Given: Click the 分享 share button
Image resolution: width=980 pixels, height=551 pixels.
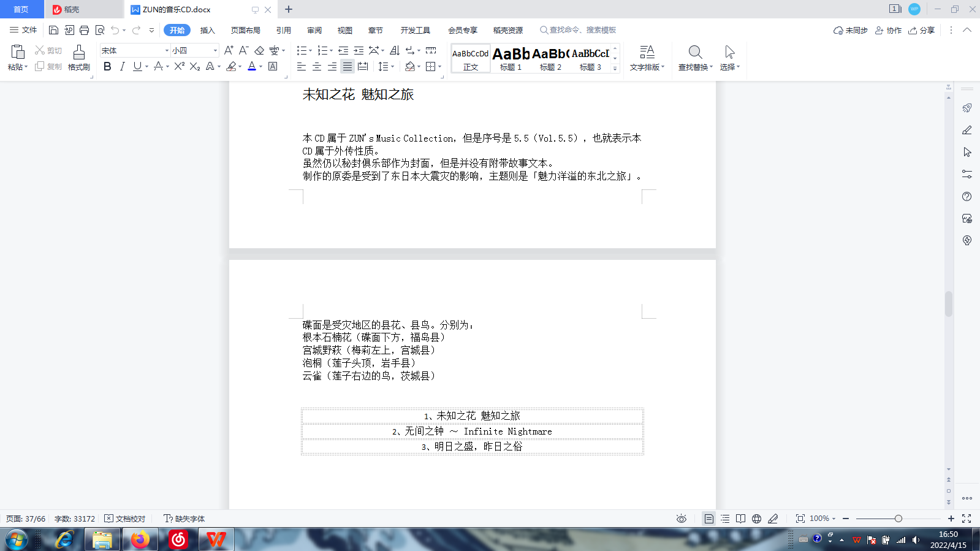Looking at the screenshot, I should coord(922,30).
